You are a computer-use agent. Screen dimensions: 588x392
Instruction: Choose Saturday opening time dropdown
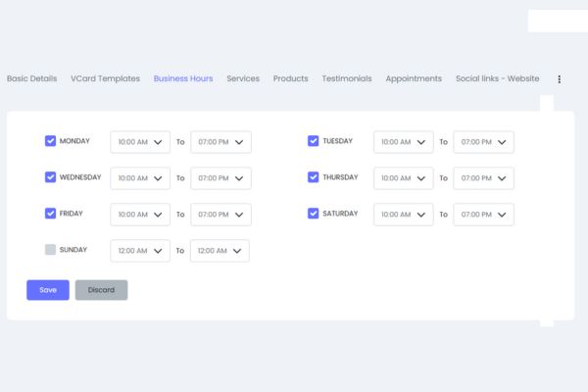tap(403, 215)
